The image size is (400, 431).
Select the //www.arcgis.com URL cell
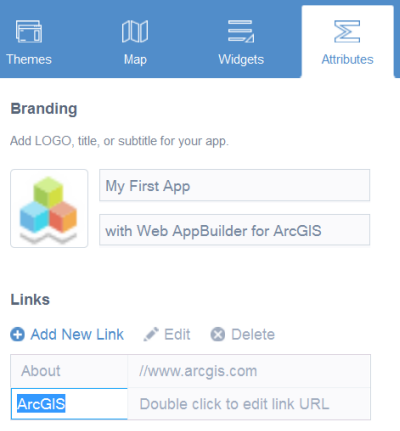point(249,371)
